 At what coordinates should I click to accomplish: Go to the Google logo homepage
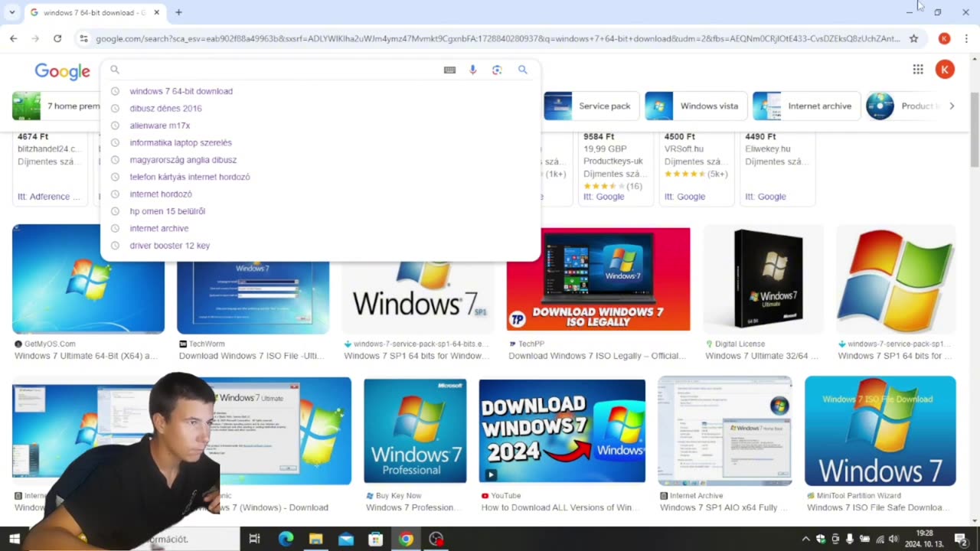coord(62,71)
